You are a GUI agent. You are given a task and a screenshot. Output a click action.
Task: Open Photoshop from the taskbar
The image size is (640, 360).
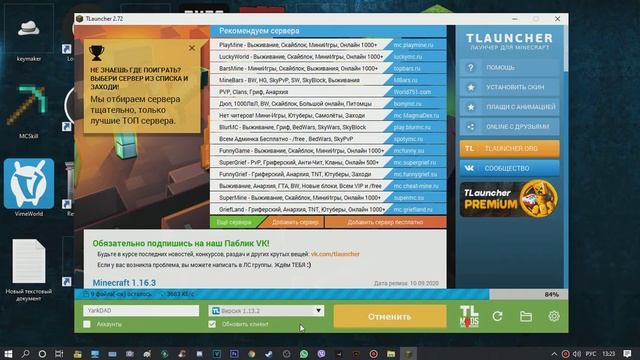coord(234,354)
